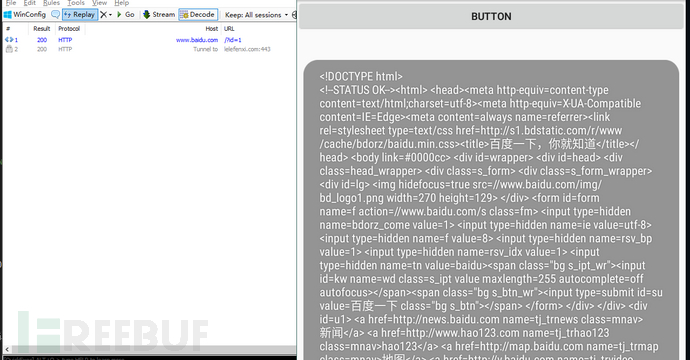
Task: Expand the Remove sessions dropdown arrow
Action: [110, 15]
